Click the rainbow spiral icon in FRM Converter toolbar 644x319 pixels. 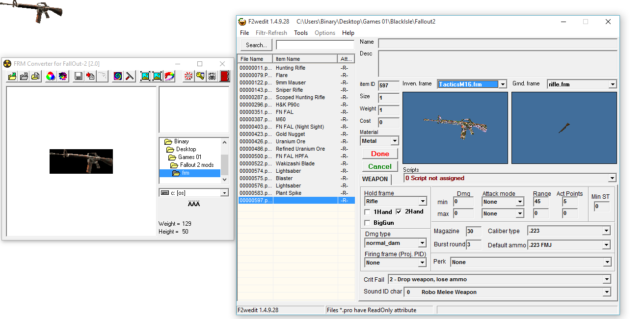(x=118, y=76)
